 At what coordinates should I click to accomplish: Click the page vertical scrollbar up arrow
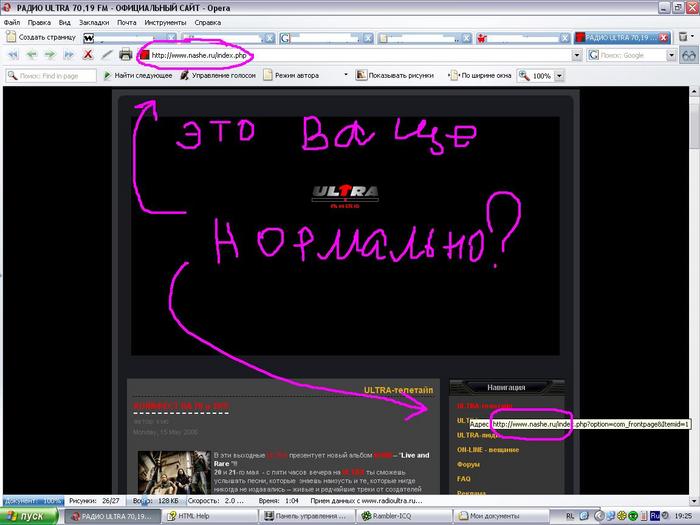tap(694, 92)
